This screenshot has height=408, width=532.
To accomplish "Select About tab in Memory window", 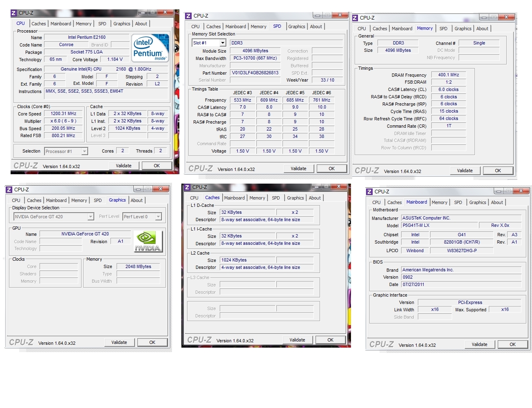I will [482, 29].
